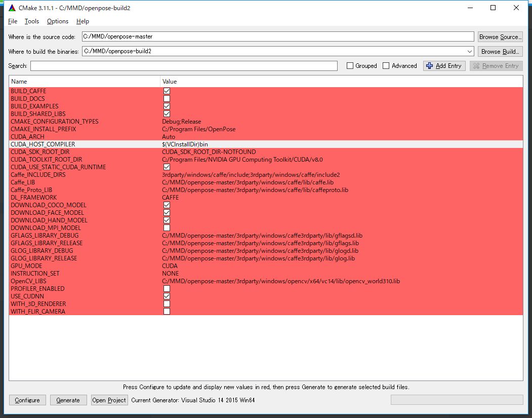Show Advanced variables
This screenshot has height=418, width=532.
tap(386, 65)
